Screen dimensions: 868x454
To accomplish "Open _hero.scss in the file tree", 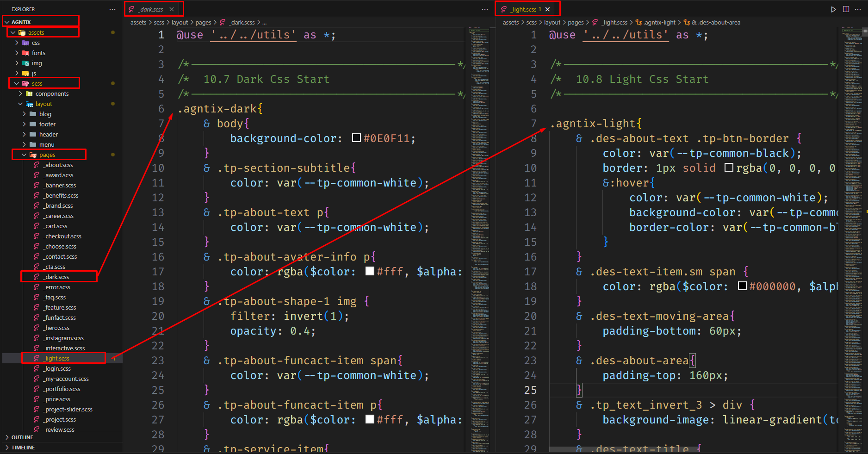I will (57, 328).
